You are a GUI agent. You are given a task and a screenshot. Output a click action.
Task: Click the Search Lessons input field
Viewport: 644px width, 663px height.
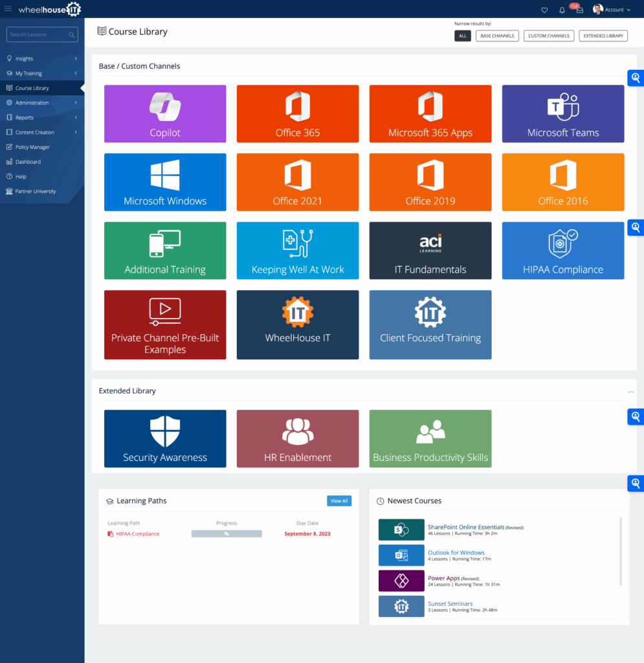point(42,35)
